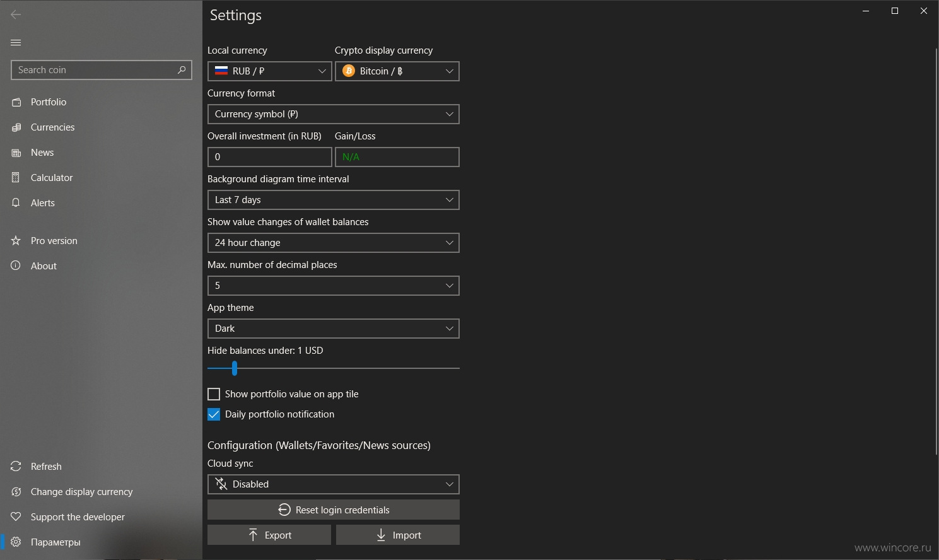Click the Pro version star icon
The height and width of the screenshot is (560, 939).
(x=16, y=241)
